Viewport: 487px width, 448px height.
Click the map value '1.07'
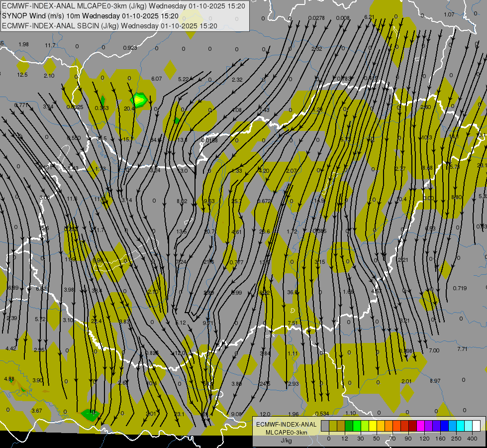pos(449,14)
